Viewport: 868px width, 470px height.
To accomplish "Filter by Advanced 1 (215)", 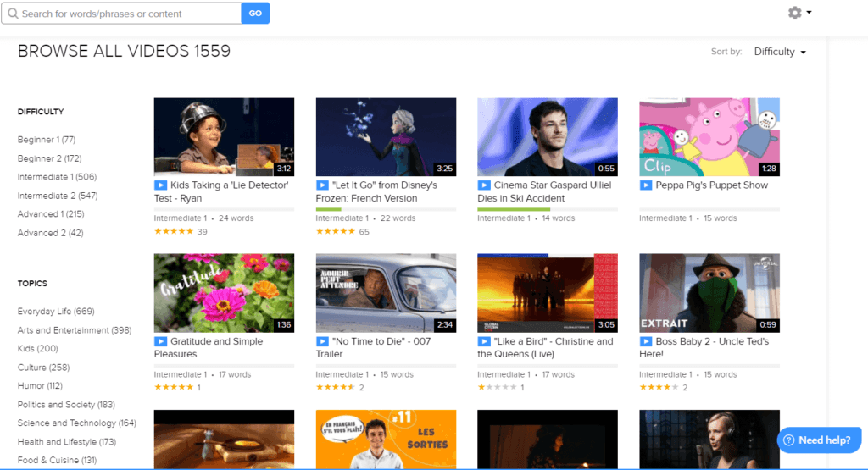I will (x=51, y=214).
